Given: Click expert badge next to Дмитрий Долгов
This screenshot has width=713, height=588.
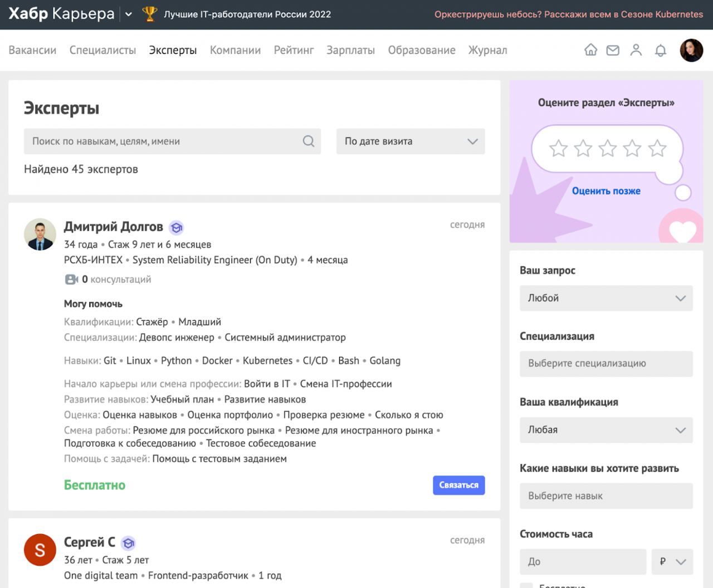Looking at the screenshot, I should pyautogui.click(x=177, y=227).
